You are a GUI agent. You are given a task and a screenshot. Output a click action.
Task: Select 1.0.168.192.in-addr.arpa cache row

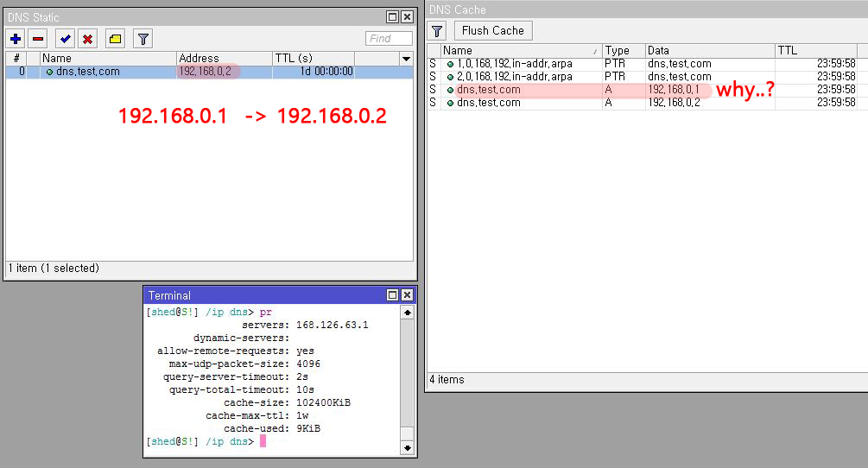pos(642,64)
